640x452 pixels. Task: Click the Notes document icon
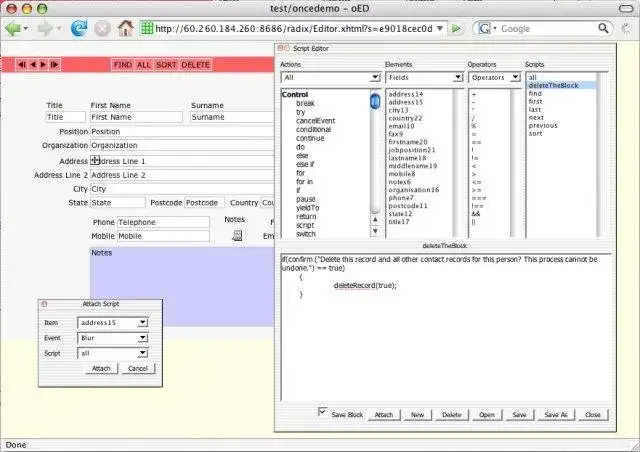point(237,236)
